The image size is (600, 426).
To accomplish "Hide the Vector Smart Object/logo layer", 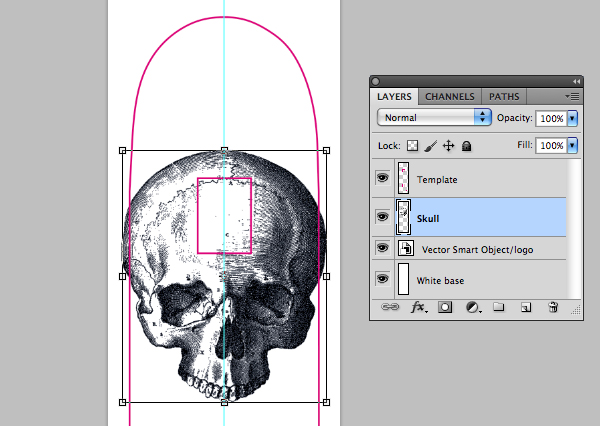I will pos(382,248).
